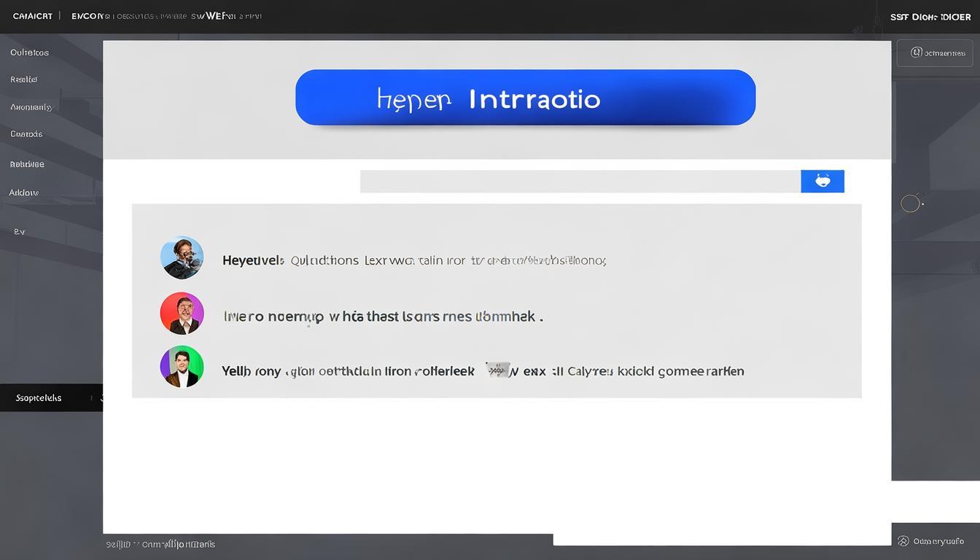The height and width of the screenshot is (560, 980).
Task: Open the "CAHAICRT" item in the top bar
Action: click(33, 16)
